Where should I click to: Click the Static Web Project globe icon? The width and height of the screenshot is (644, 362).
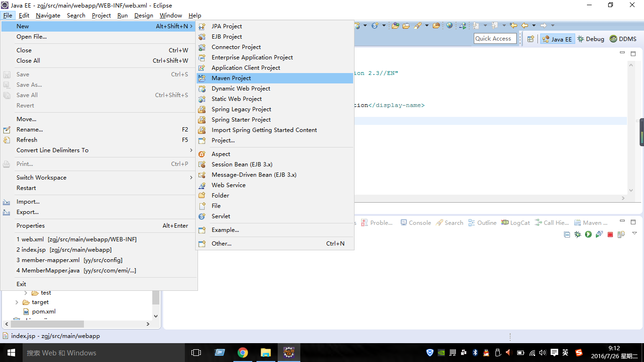[x=202, y=99]
